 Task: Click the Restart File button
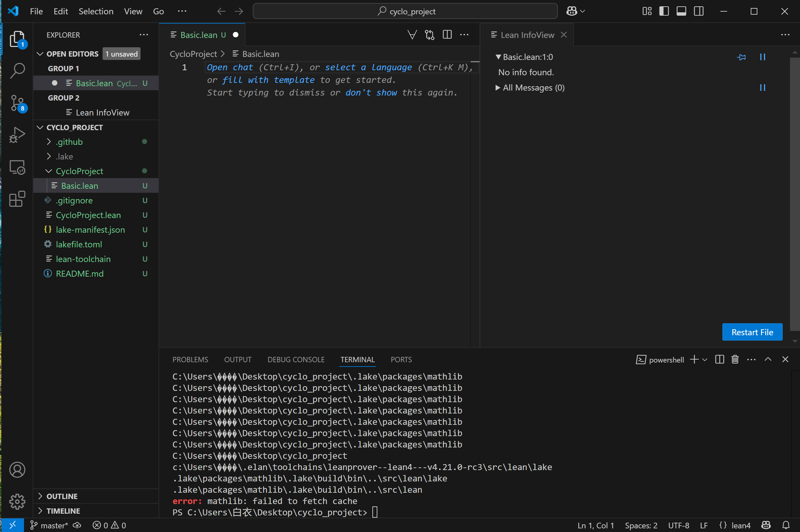point(752,332)
